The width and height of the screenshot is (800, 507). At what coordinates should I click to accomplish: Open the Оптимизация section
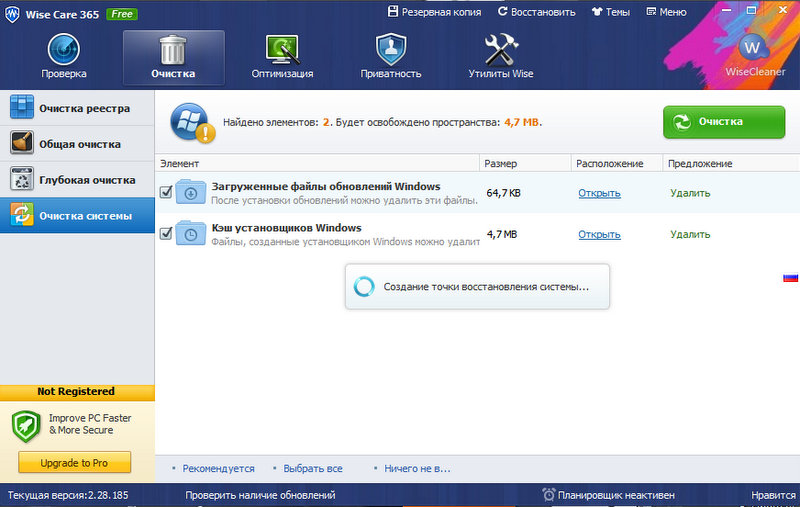tap(282, 57)
